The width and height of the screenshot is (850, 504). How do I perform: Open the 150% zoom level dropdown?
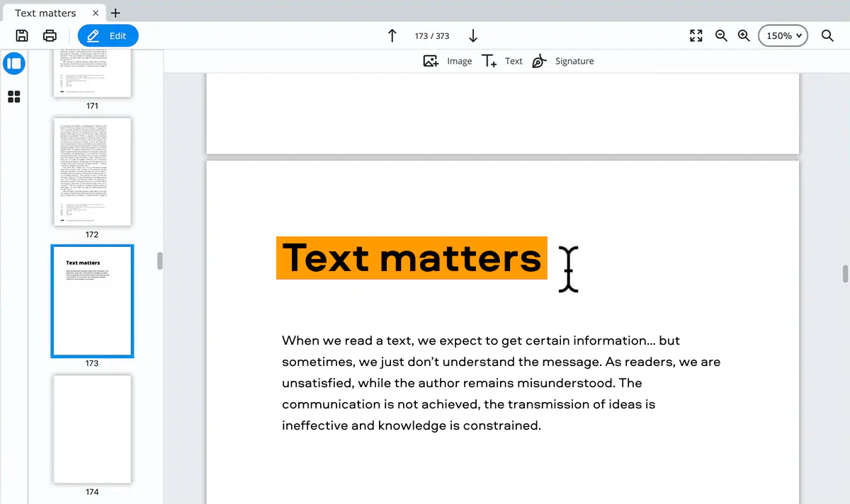pos(783,36)
